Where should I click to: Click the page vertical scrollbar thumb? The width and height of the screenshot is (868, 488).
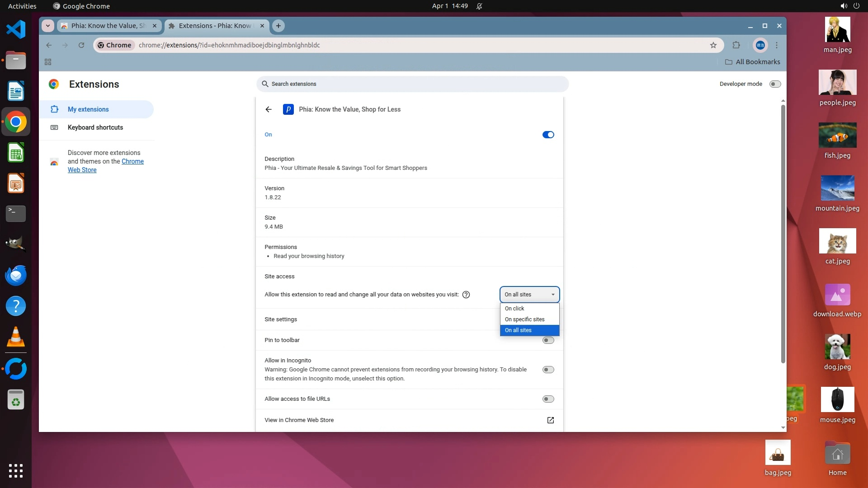point(783,233)
